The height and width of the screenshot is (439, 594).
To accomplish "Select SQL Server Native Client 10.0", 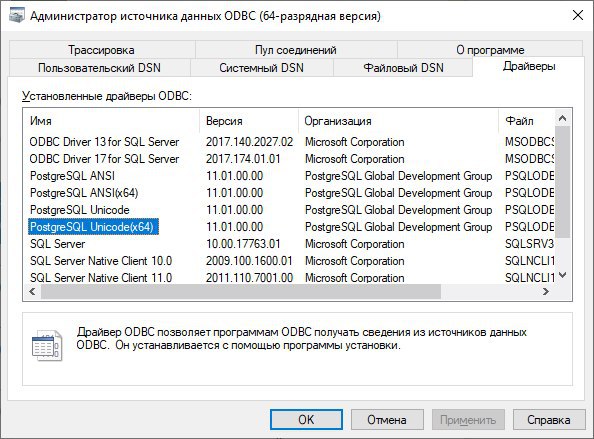I will pos(101,261).
